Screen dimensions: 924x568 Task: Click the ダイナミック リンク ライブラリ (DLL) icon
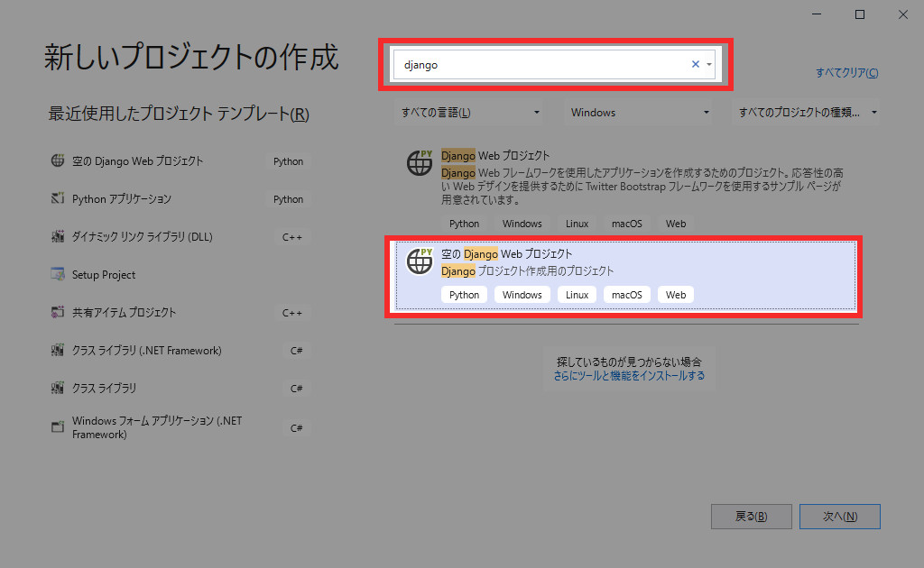(x=58, y=237)
